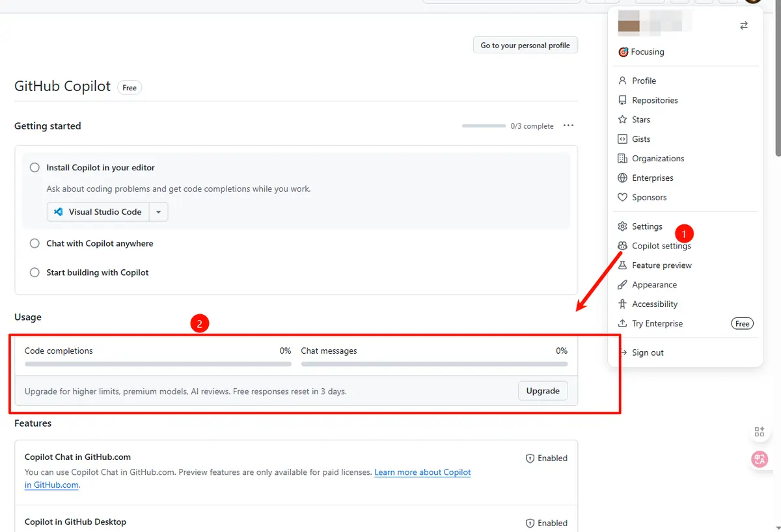Click the account switch arrows icon

[744, 25]
